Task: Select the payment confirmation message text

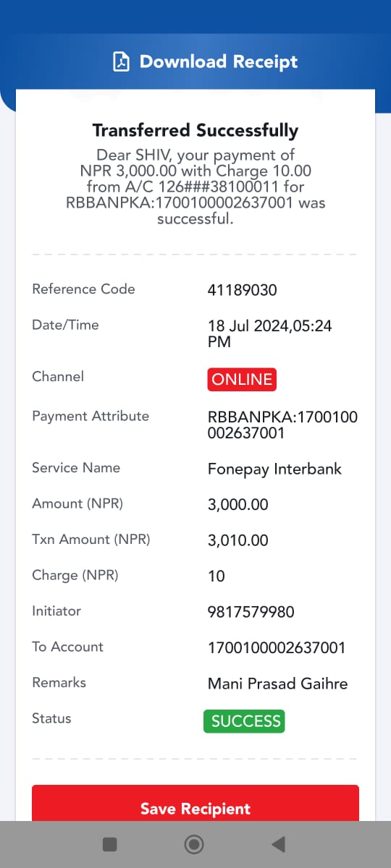Action: (x=195, y=187)
